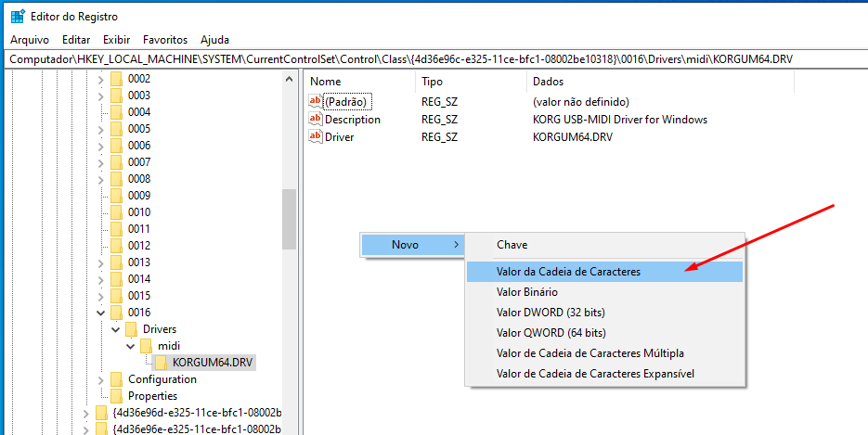Image resolution: width=868 pixels, height=435 pixels.
Task: Click the string icon beside Driver value
Action: click(316, 137)
